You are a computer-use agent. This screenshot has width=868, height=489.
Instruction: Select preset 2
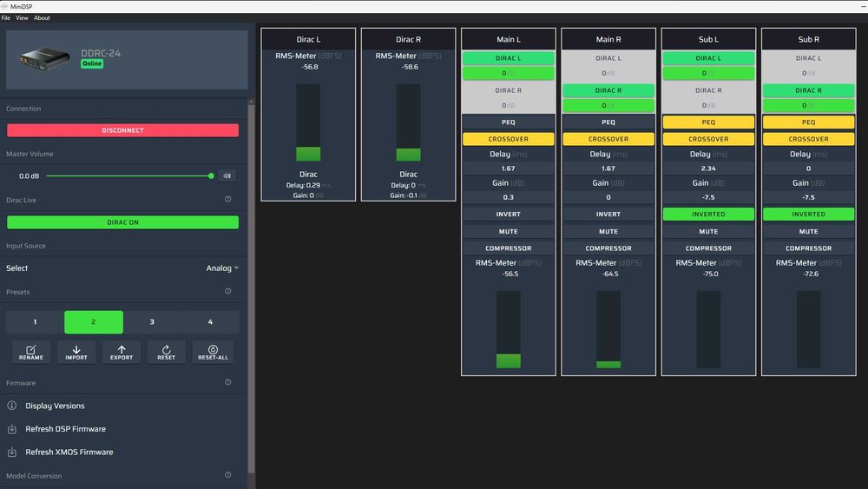[94, 321]
